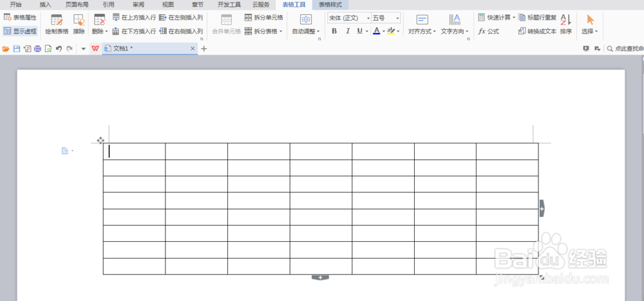Click the WPS home logo icon
The height and width of the screenshot is (301, 644).
click(x=95, y=49)
